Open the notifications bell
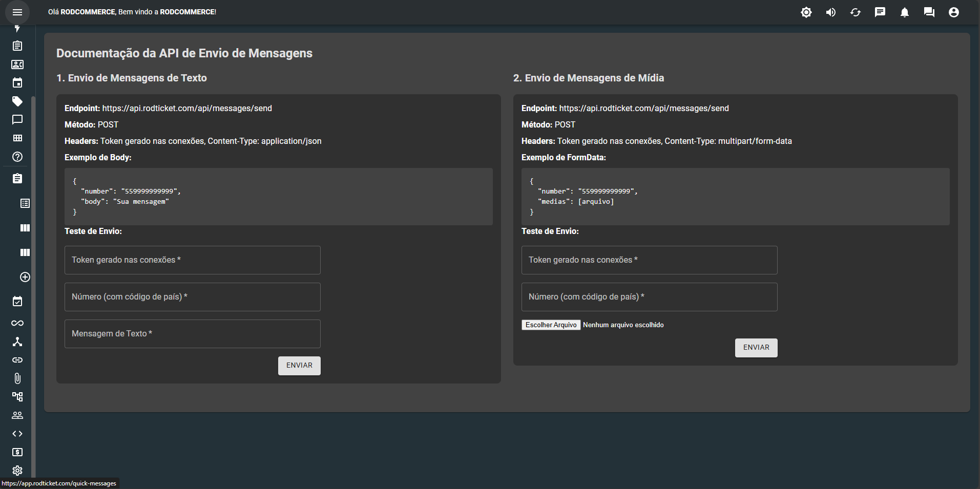The width and height of the screenshot is (980, 489). 905,12
